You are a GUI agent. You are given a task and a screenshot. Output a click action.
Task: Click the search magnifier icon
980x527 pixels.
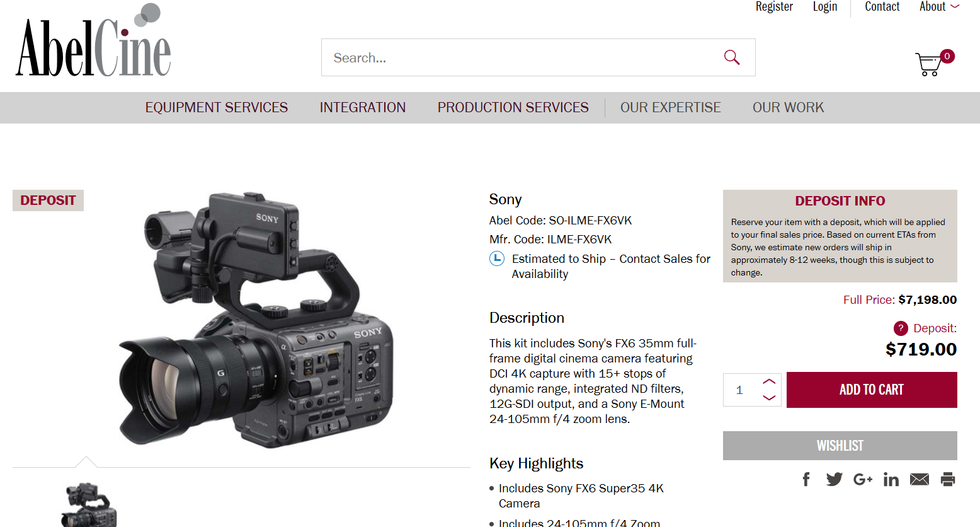click(x=731, y=57)
